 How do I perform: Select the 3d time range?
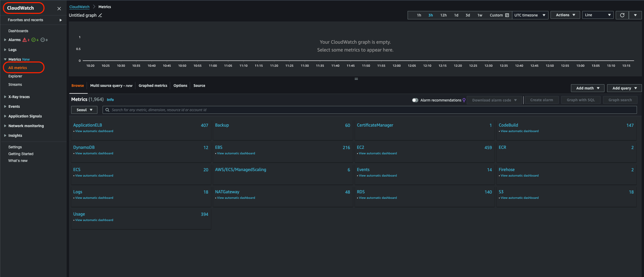[468, 15]
